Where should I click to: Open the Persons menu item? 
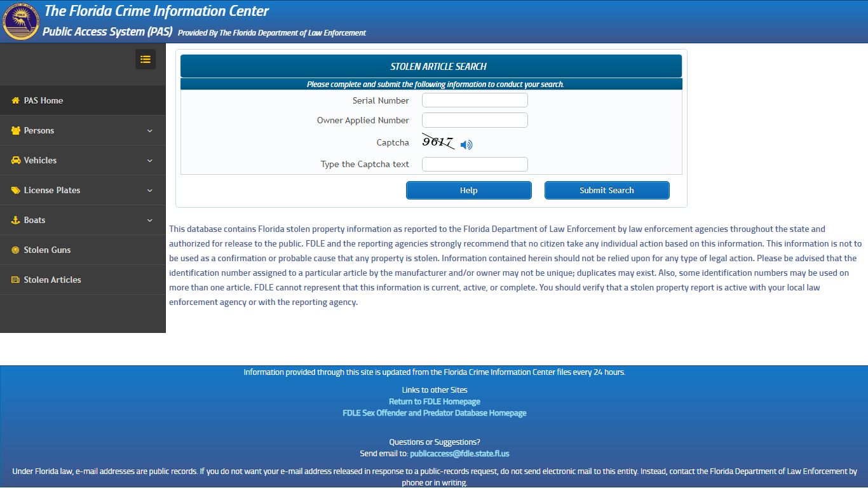tap(83, 130)
